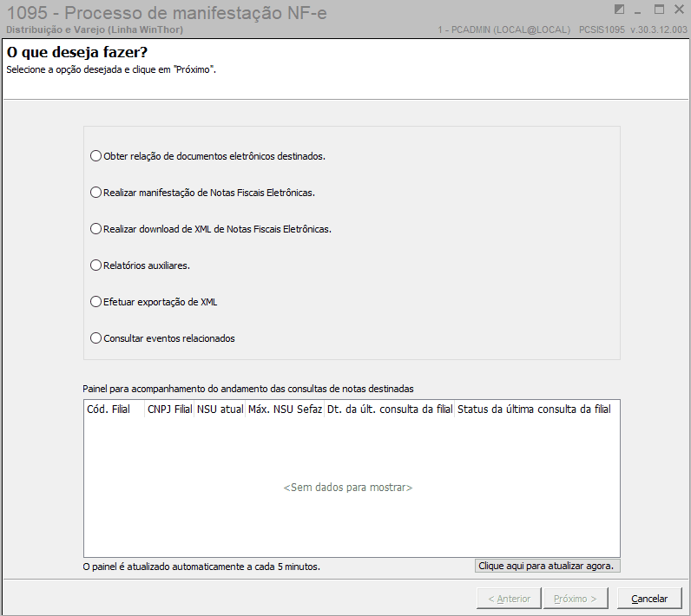This screenshot has width=691, height=616.
Task: Click 'O painel é atualizado automaticamente' note
Action: [x=201, y=567]
